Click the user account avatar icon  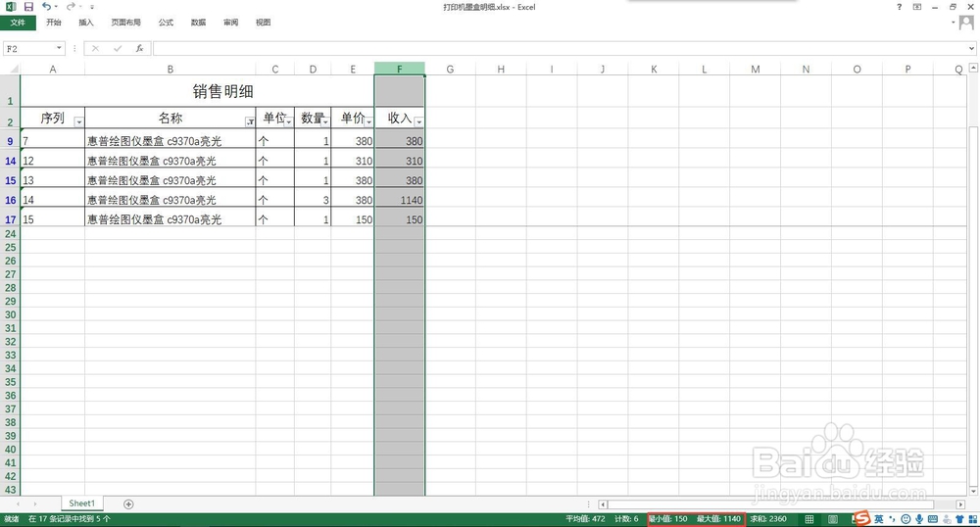(x=966, y=23)
